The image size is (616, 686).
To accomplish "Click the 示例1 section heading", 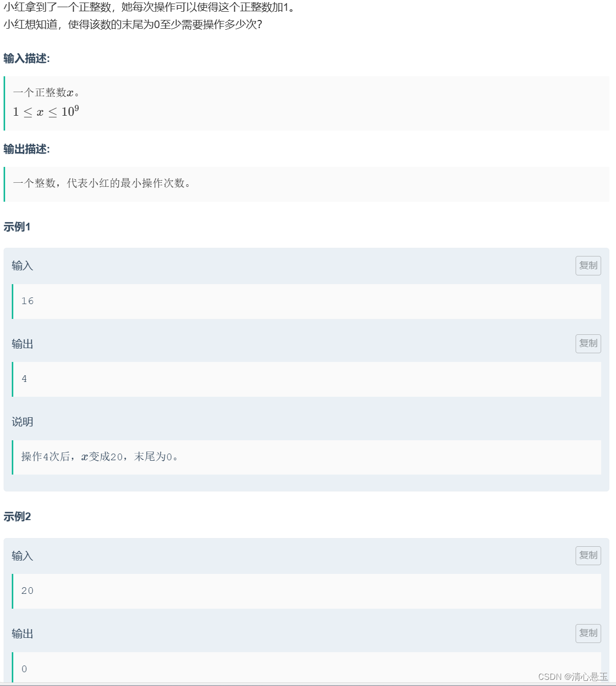I will click(x=17, y=227).
